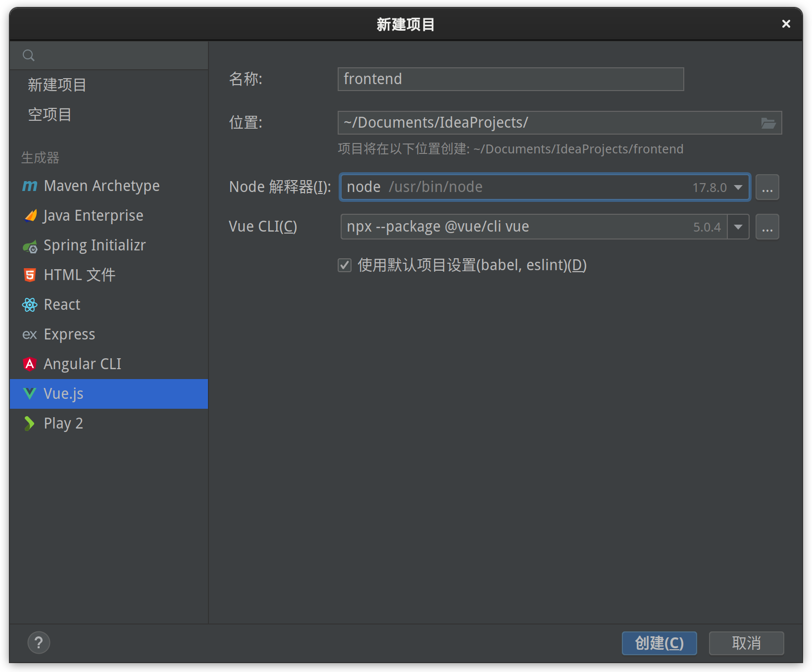Click the Angular CLI red shield icon

tap(30, 364)
